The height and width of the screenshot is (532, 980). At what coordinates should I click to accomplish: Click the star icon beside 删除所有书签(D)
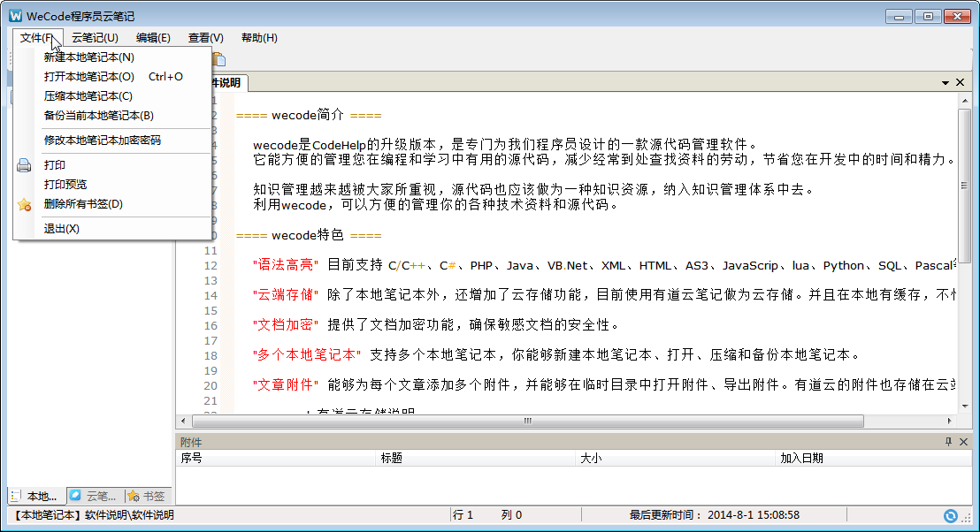pyautogui.click(x=25, y=204)
